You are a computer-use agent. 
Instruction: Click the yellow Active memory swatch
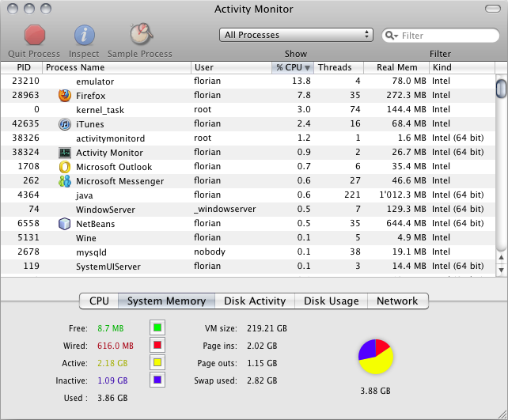click(x=157, y=363)
